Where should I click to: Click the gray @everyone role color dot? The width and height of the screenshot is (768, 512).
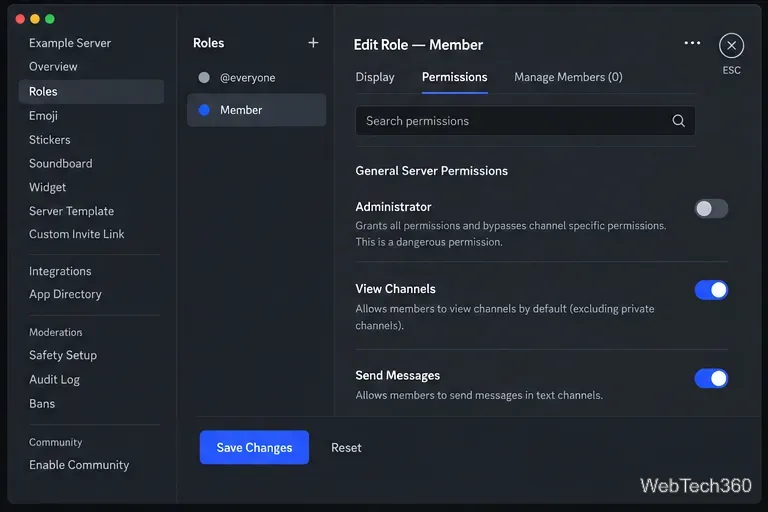pyautogui.click(x=204, y=77)
